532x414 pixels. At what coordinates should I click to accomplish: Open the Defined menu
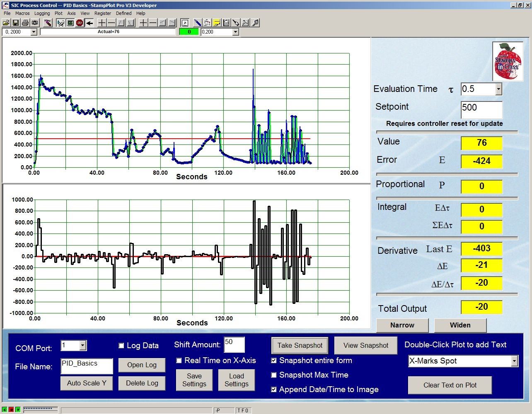pyautogui.click(x=123, y=13)
